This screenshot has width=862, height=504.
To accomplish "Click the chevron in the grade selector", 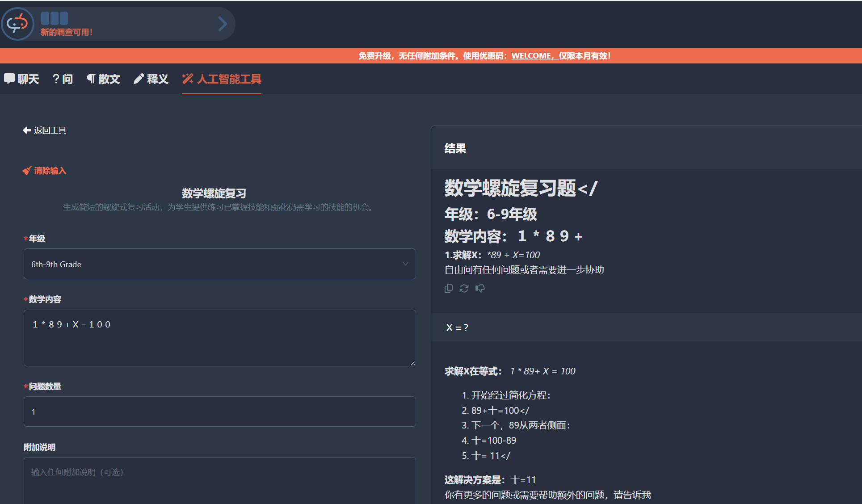I will tap(405, 264).
